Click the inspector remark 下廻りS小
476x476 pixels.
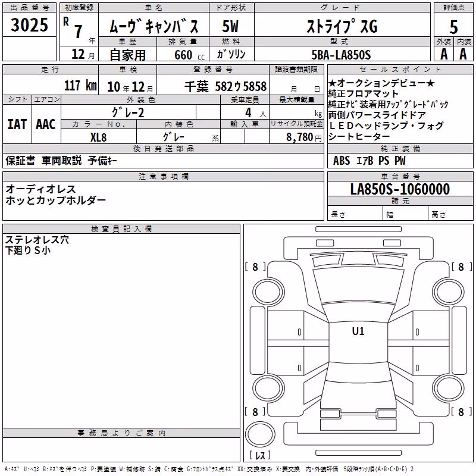(27, 250)
